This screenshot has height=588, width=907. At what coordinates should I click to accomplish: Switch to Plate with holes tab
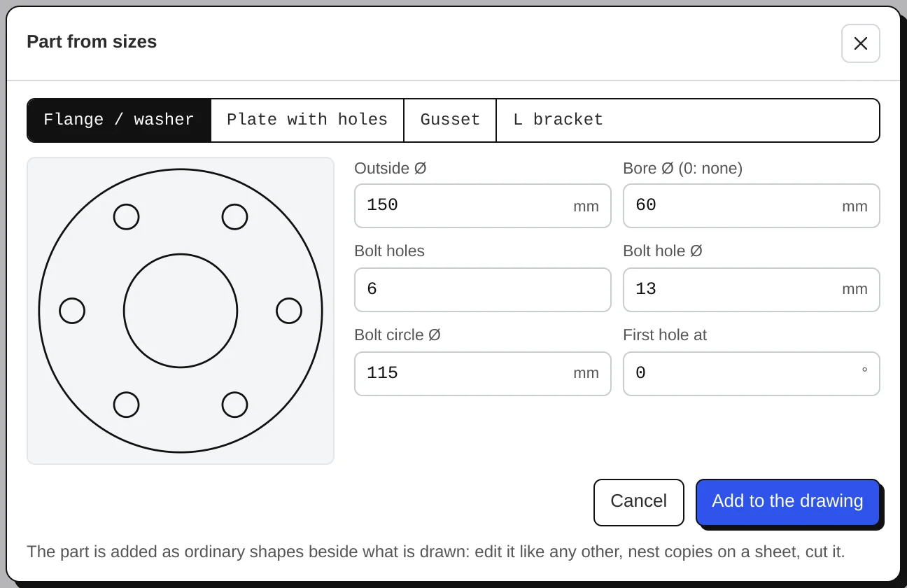[307, 120]
